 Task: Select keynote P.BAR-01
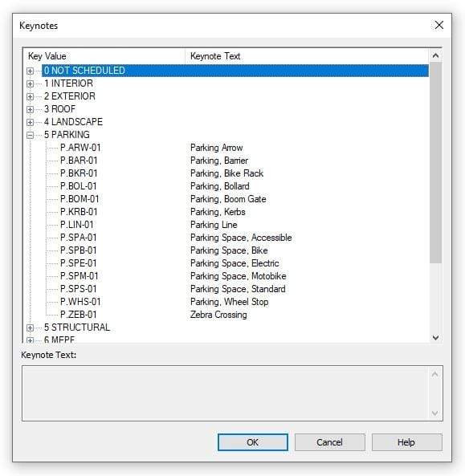click(79, 161)
